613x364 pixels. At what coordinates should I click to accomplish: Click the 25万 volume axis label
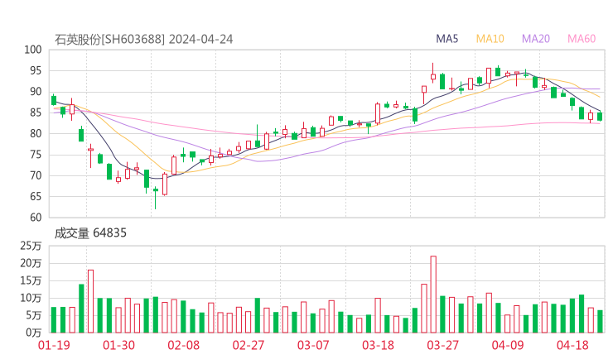[31, 246]
